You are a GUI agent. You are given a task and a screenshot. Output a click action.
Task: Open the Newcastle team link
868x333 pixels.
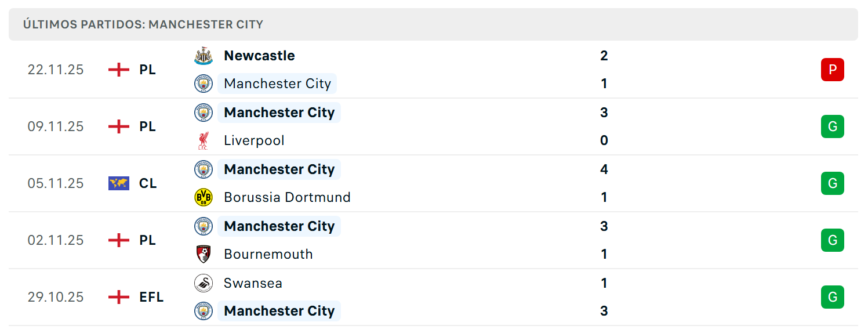pos(259,56)
